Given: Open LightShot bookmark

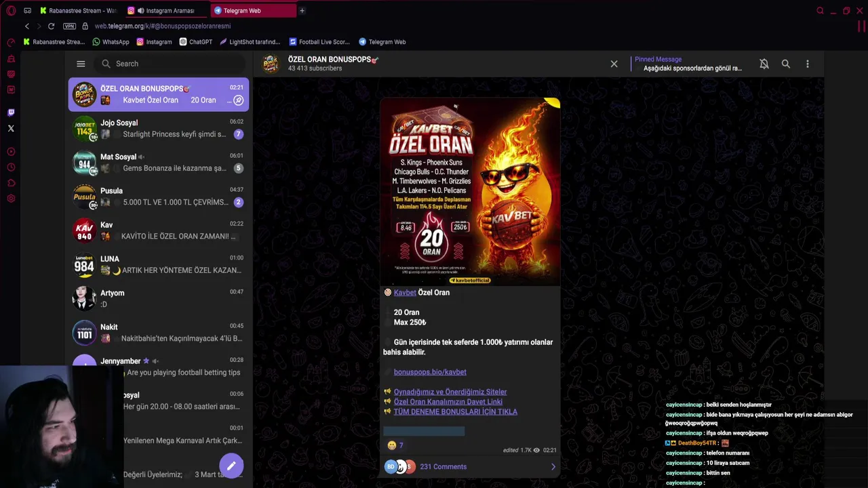Looking at the screenshot, I should click(x=250, y=42).
